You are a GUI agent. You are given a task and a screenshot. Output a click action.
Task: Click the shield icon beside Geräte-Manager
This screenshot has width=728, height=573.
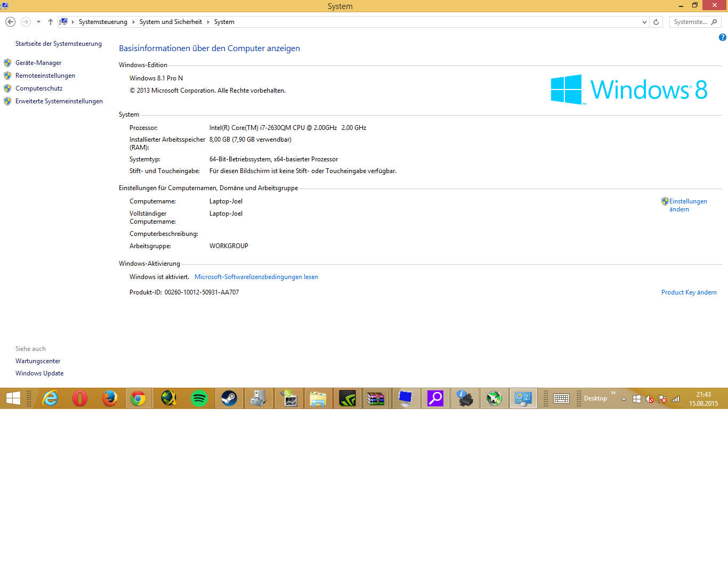[7, 63]
